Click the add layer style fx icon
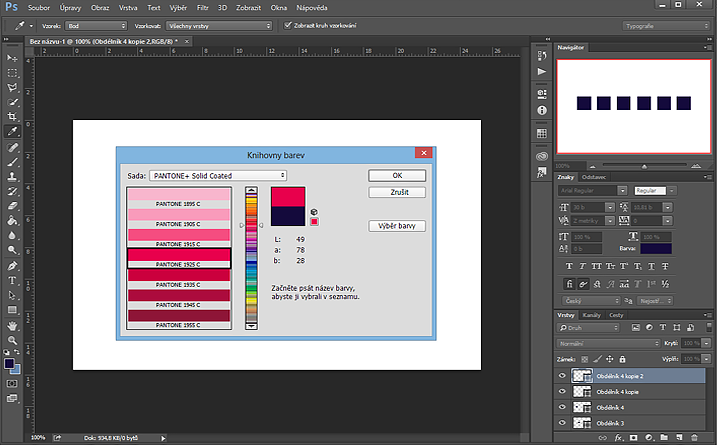 (618, 438)
